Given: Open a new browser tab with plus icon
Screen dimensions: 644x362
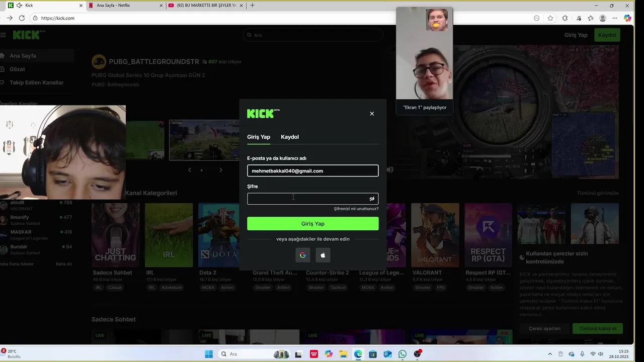Looking at the screenshot, I should click(x=252, y=6).
